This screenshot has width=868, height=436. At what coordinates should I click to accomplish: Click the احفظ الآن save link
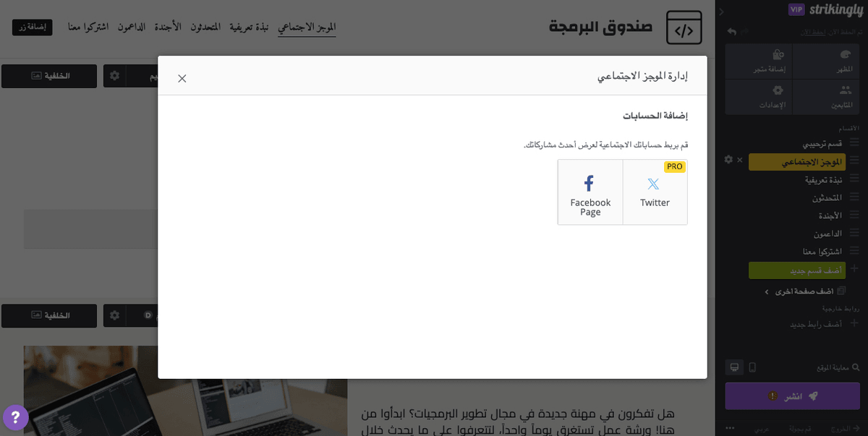click(x=813, y=32)
